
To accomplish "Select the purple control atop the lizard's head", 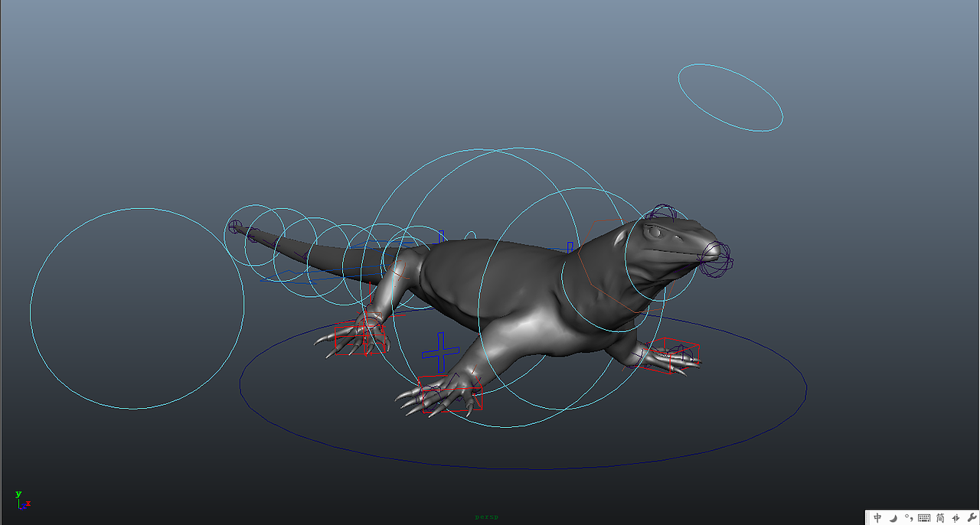I will point(663,214).
